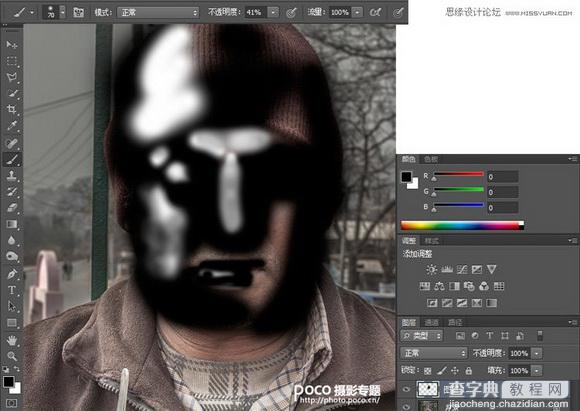Select the Crop tool
The height and width of the screenshot is (411, 580).
[x=11, y=109]
